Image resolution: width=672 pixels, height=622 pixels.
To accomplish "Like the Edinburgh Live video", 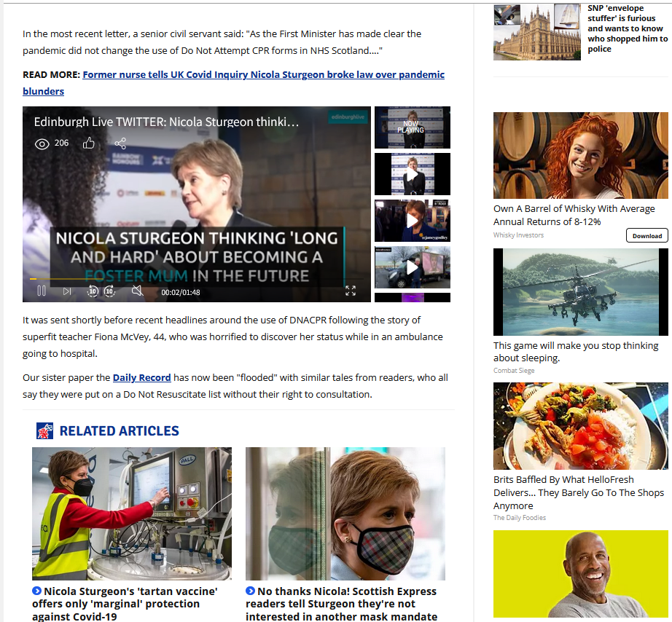I will (x=89, y=143).
